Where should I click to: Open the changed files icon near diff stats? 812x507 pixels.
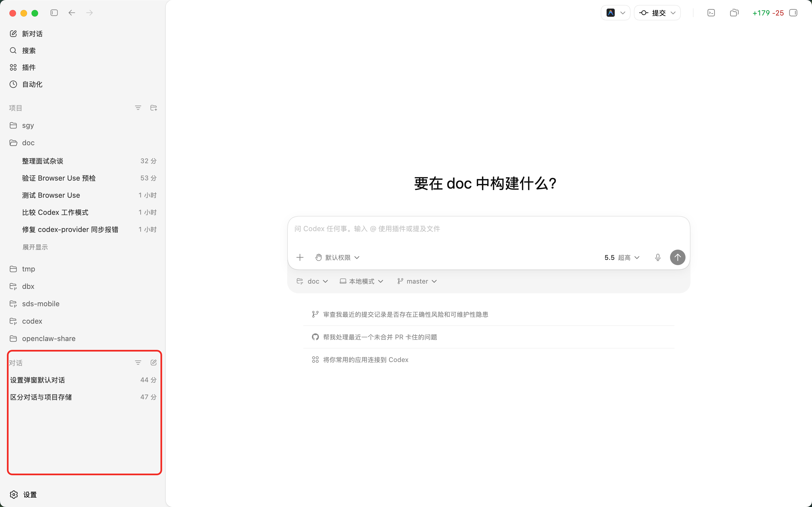pos(734,13)
